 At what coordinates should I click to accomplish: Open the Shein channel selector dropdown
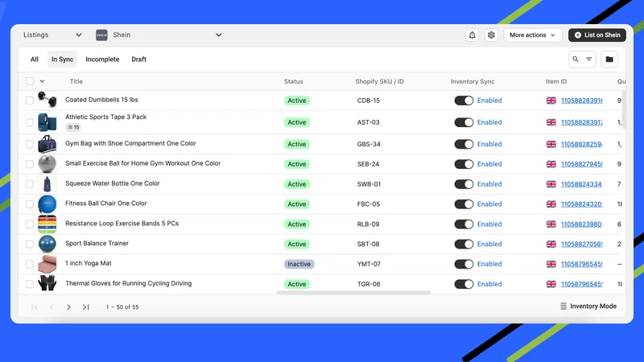pyautogui.click(x=159, y=35)
